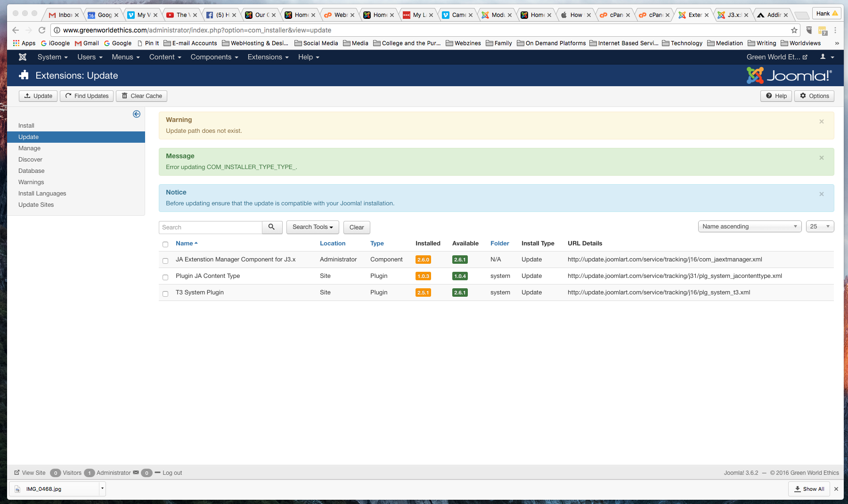848x504 pixels.
Task: Bookmark page with the star icon
Action: [794, 30]
